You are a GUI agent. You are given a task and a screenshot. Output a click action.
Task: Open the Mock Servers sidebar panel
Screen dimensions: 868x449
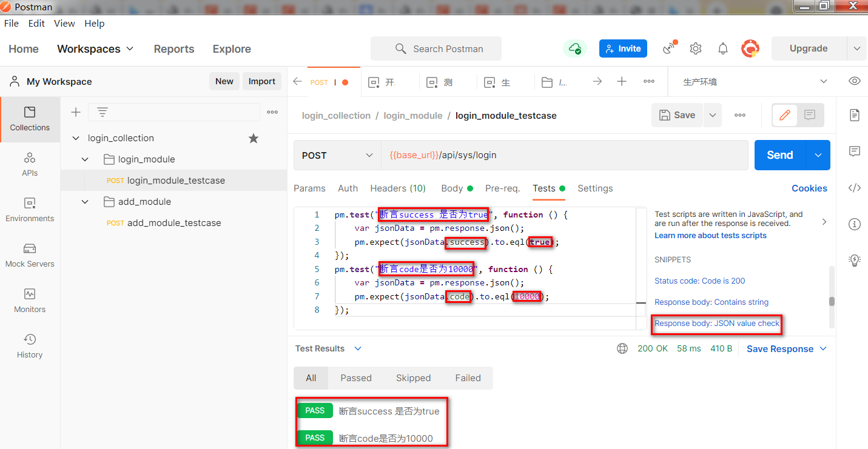[30, 256]
